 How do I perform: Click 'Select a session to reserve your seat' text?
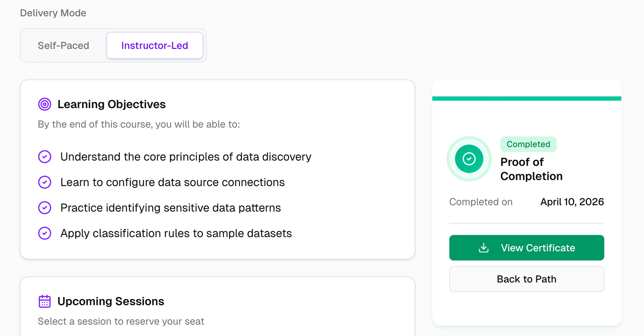(121, 321)
